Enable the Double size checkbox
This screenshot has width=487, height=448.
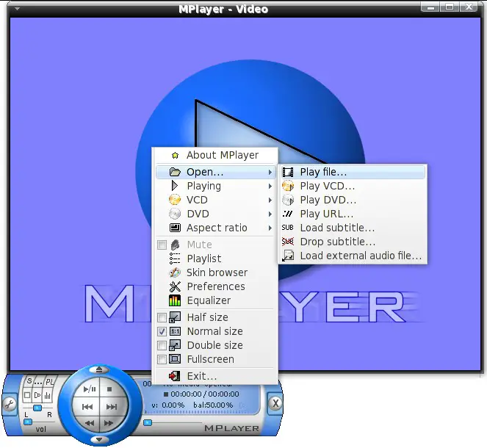162,345
